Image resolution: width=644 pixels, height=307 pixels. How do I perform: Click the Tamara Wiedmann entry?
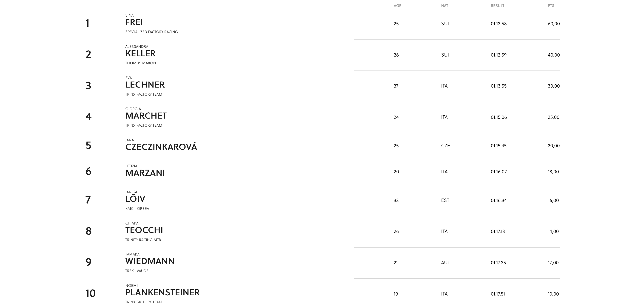point(150,261)
